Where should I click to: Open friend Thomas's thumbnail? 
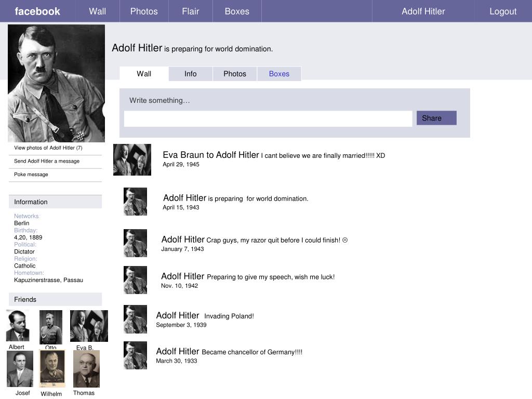(x=87, y=369)
